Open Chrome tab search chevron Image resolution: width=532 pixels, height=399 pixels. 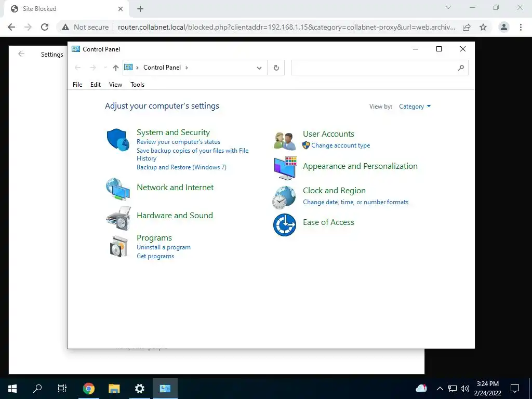[448, 7]
